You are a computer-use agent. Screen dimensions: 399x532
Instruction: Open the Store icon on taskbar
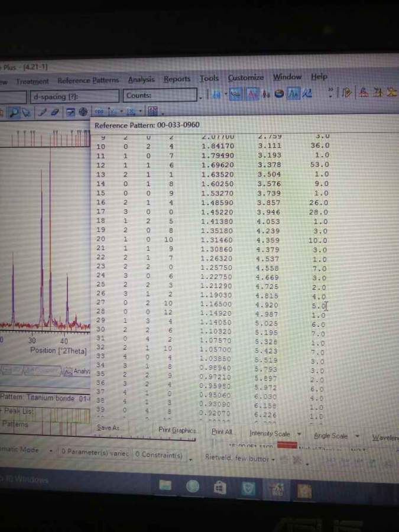tap(220, 488)
